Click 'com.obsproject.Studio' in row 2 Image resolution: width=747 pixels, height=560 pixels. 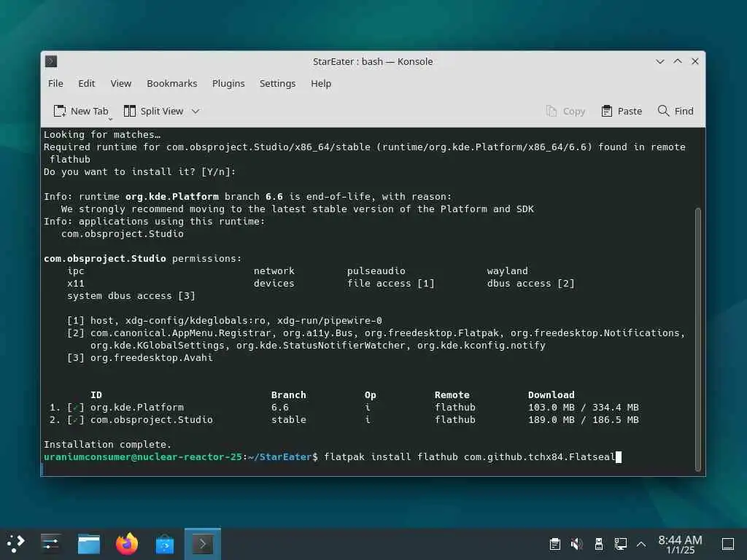(x=152, y=419)
